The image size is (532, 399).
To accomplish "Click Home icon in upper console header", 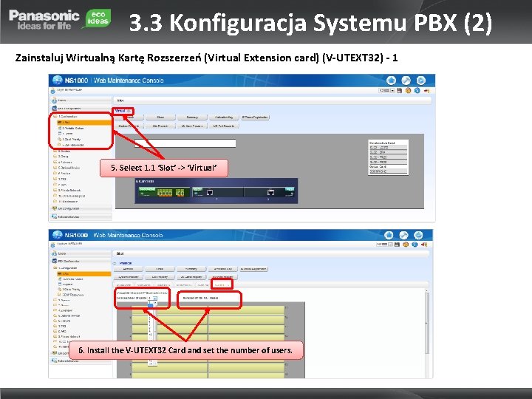I will pos(391,81).
